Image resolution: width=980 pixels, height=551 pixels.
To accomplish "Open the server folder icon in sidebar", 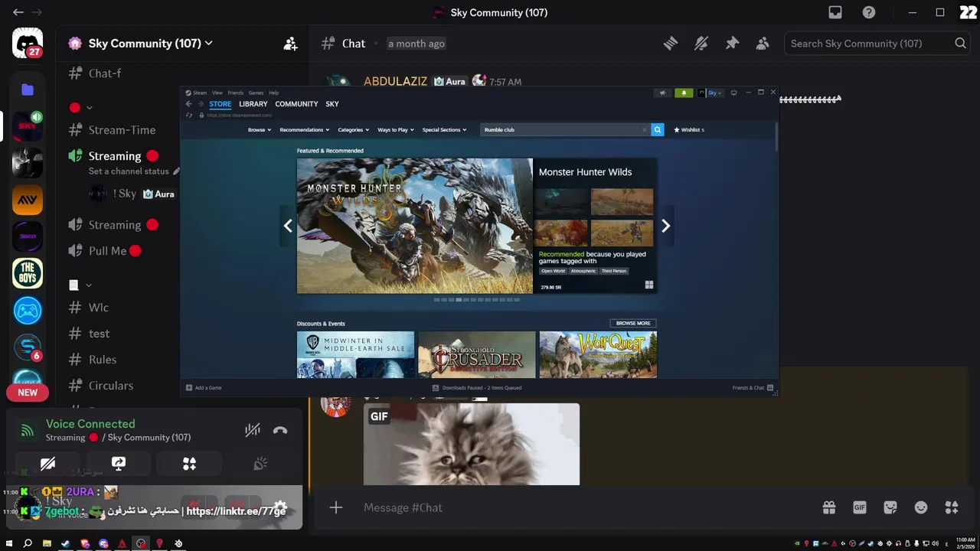I will (28, 90).
